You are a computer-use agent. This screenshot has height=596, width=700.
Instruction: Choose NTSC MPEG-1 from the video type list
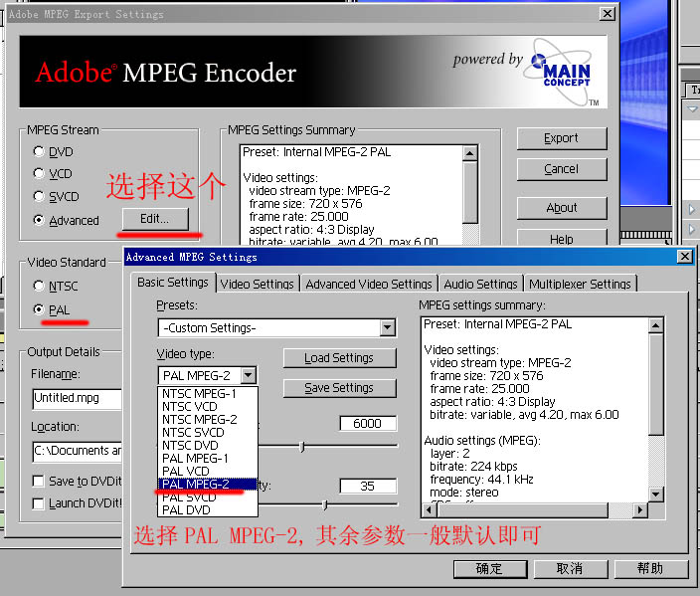208,394
